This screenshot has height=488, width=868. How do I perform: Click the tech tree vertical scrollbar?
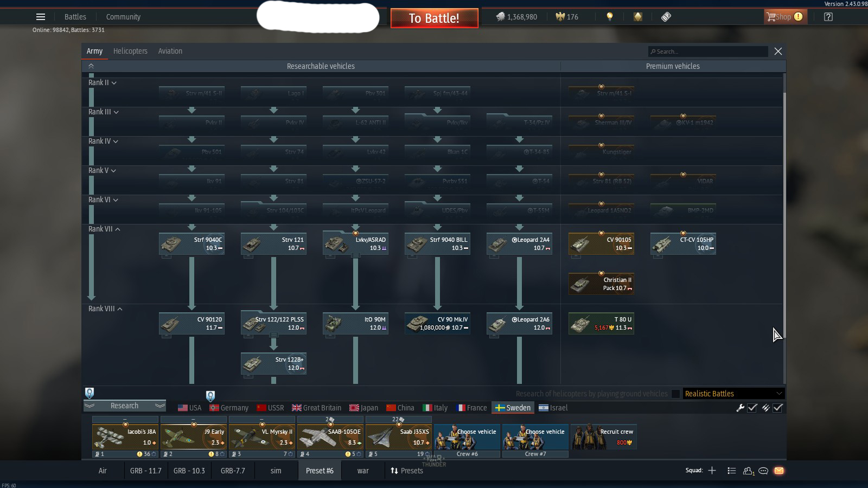784,217
